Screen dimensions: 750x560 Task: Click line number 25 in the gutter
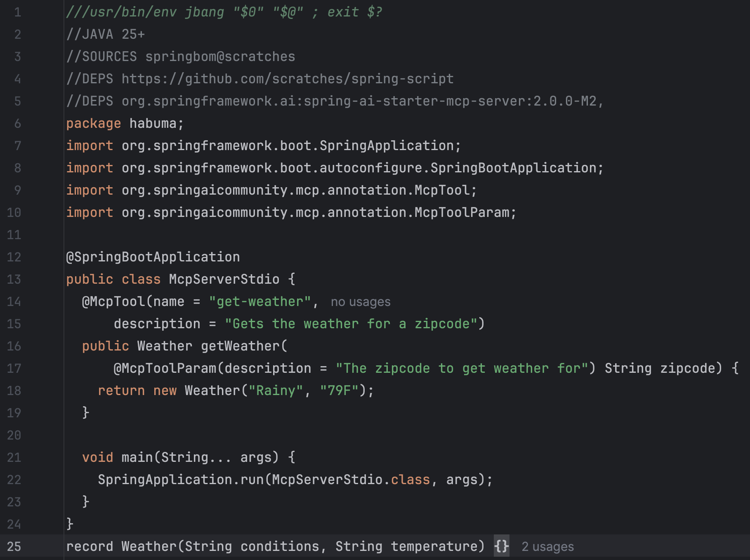coord(14,546)
